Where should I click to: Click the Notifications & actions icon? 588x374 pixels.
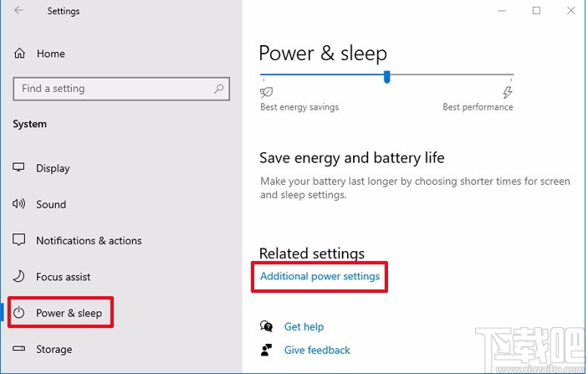click(19, 240)
